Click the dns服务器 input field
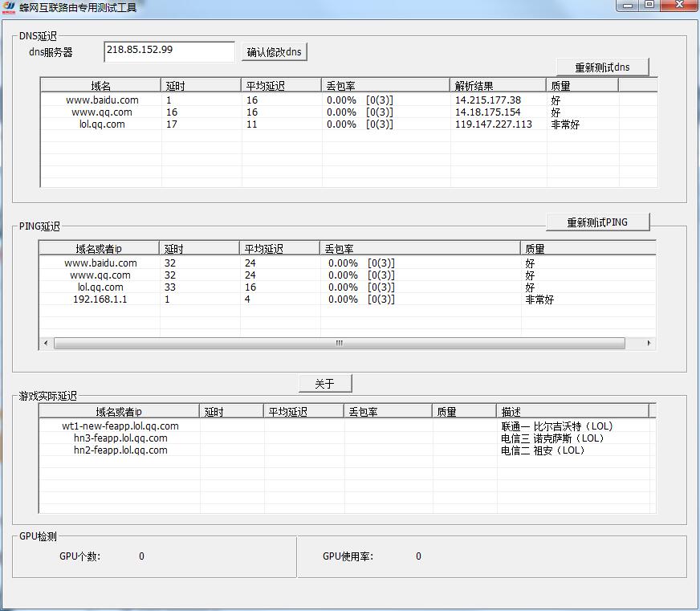The width and height of the screenshot is (700, 611). pos(169,51)
